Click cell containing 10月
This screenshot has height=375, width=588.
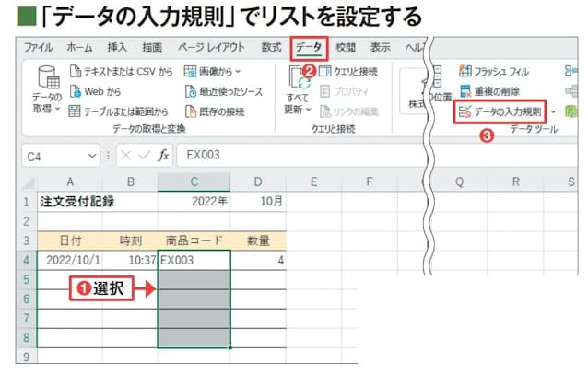click(258, 202)
